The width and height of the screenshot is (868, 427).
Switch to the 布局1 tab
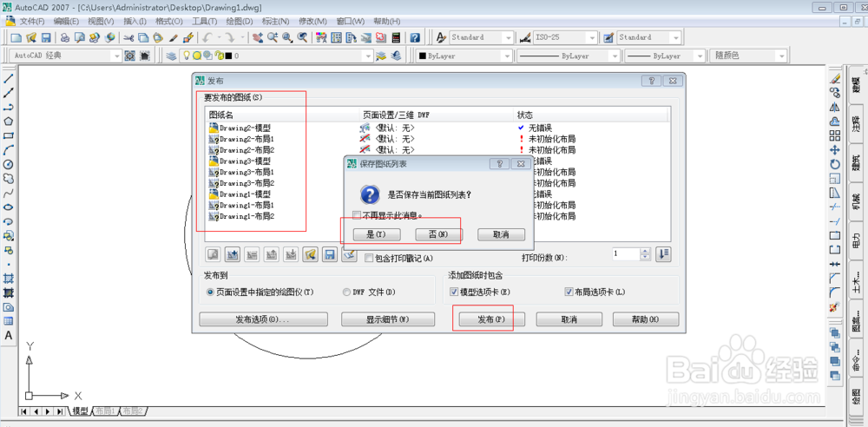(x=105, y=411)
